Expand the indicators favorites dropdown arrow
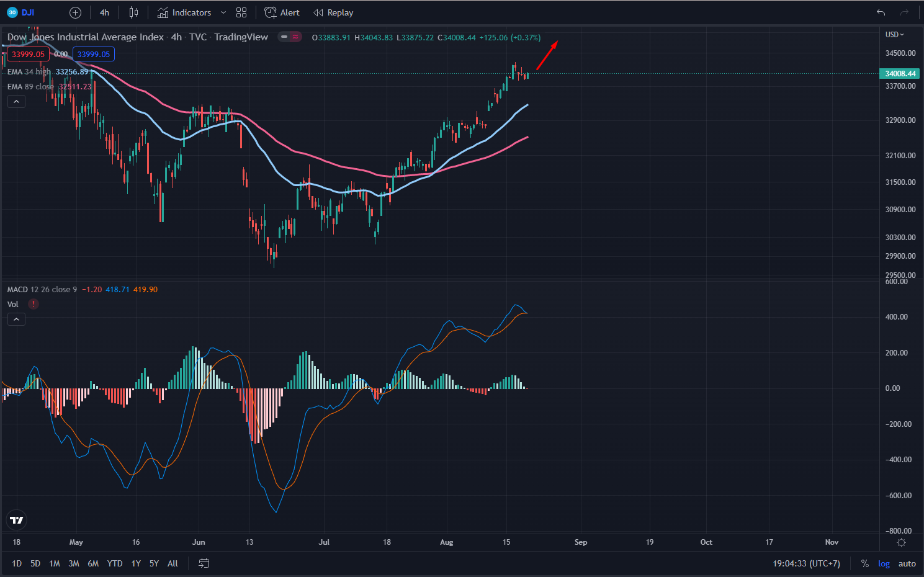Screen dimensions: 924x577 (223, 12)
